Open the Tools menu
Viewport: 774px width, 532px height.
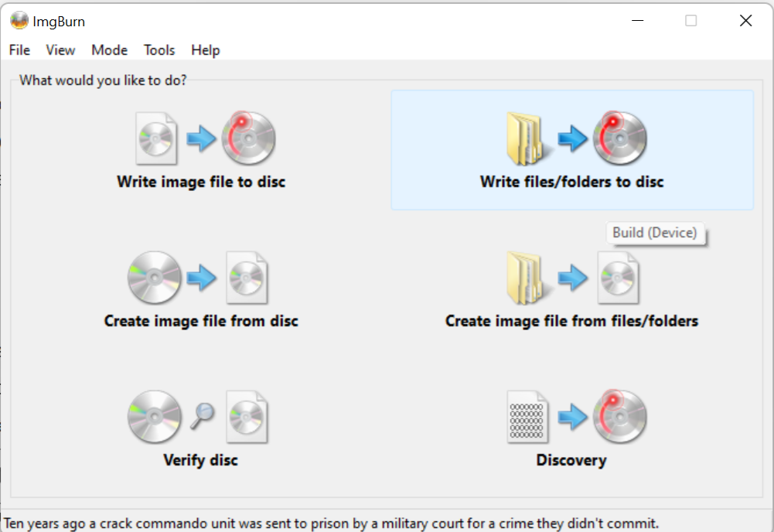[159, 50]
